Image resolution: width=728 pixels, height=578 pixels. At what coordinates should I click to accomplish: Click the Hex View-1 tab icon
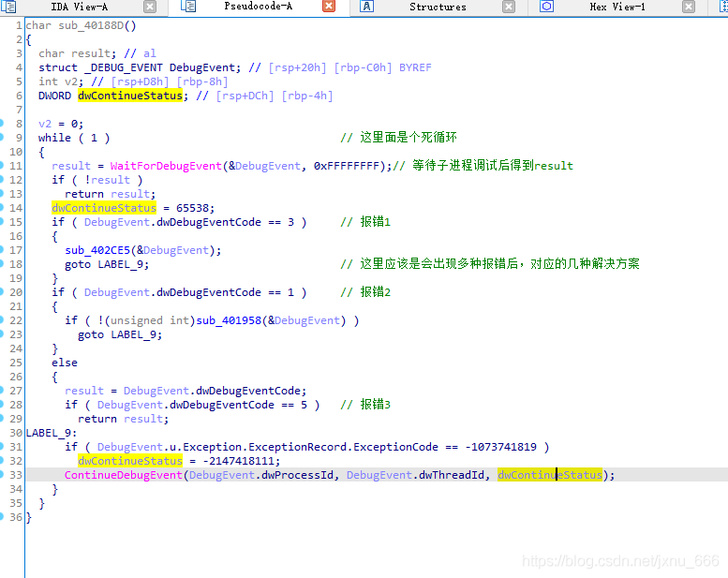pos(546,7)
